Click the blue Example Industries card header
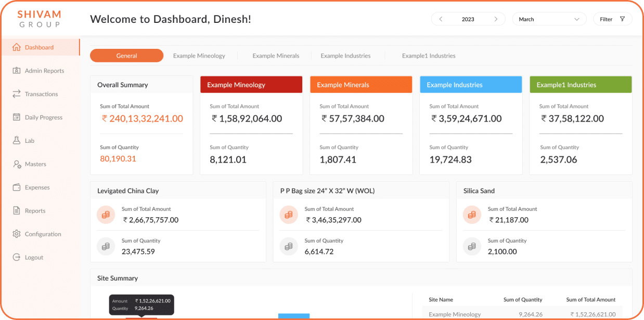 pyautogui.click(x=470, y=85)
